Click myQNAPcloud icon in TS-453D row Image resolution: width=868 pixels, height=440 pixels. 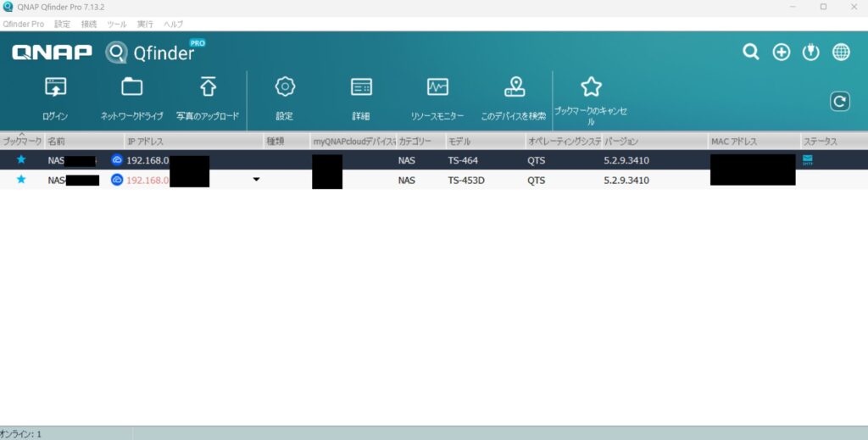117,180
